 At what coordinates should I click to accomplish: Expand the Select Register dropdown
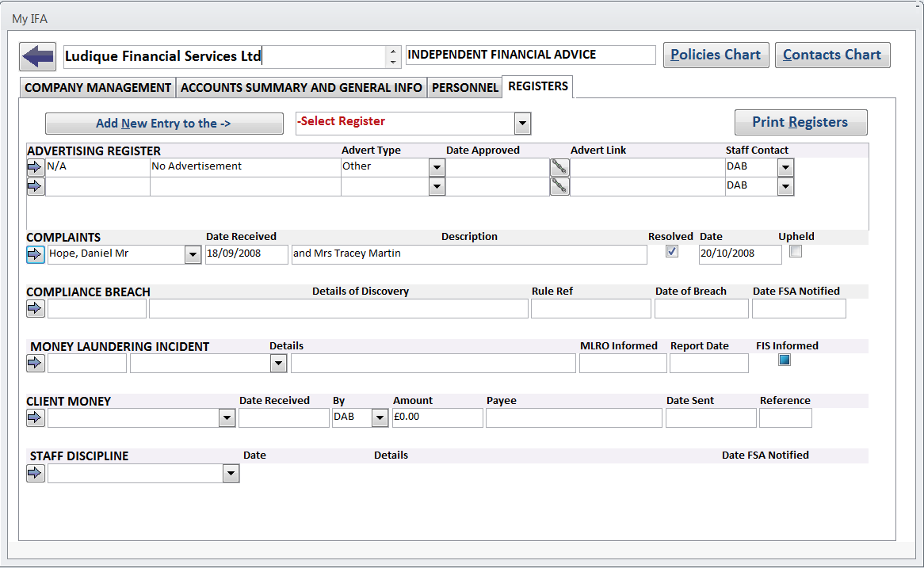click(522, 124)
